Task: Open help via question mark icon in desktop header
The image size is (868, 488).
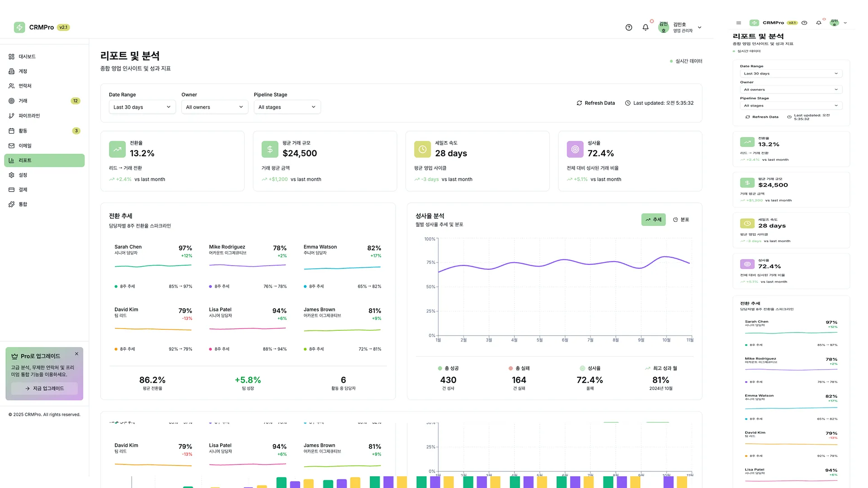Action: coord(629,28)
